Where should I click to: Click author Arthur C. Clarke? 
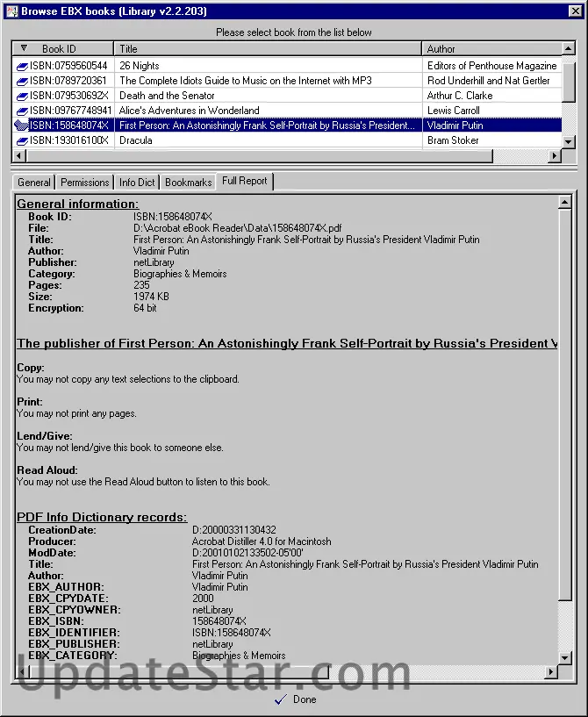click(460, 96)
